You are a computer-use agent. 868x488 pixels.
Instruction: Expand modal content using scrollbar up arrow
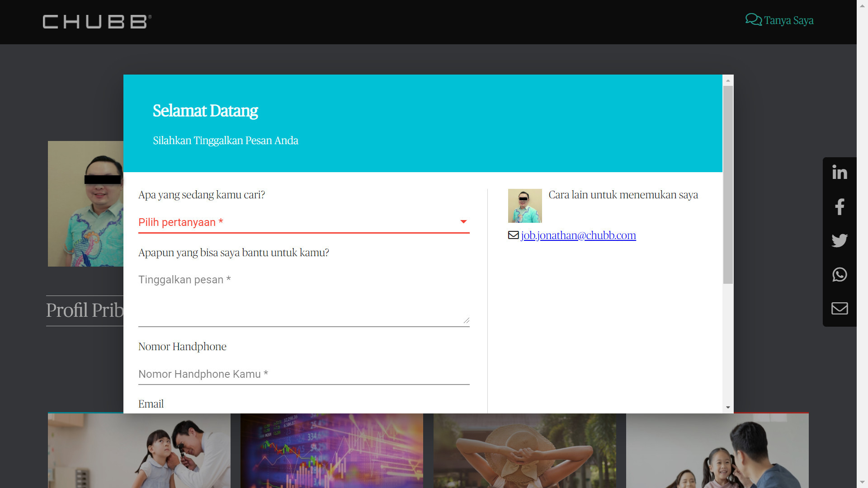pyautogui.click(x=727, y=80)
